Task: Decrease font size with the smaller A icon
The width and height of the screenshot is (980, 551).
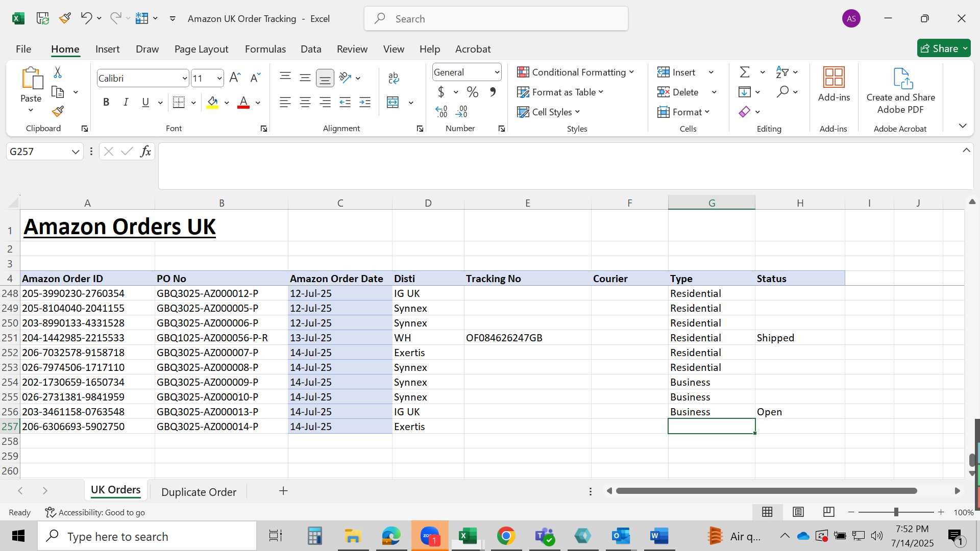Action: point(255,78)
